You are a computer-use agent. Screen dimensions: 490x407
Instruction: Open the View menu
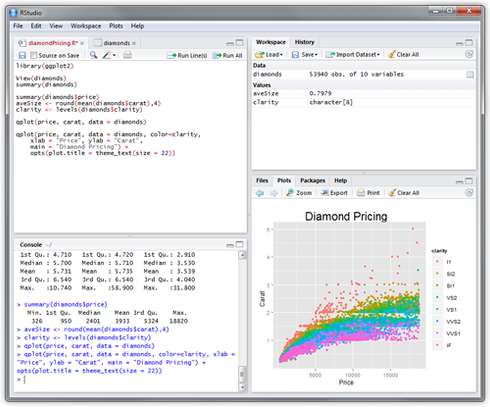point(56,26)
